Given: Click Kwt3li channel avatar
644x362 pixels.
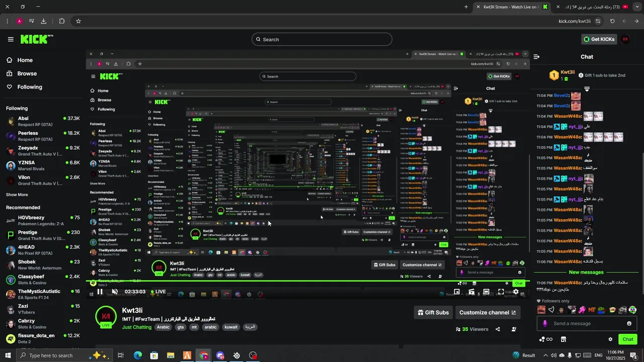Looking at the screenshot, I should coord(106,317).
